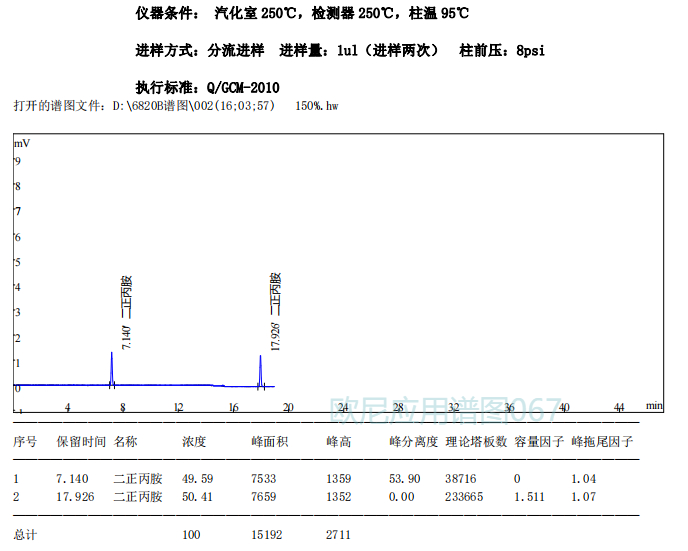This screenshot has height=551, width=688.
Task: Click the 峰拖尾因子 column header
Action: pos(602,441)
